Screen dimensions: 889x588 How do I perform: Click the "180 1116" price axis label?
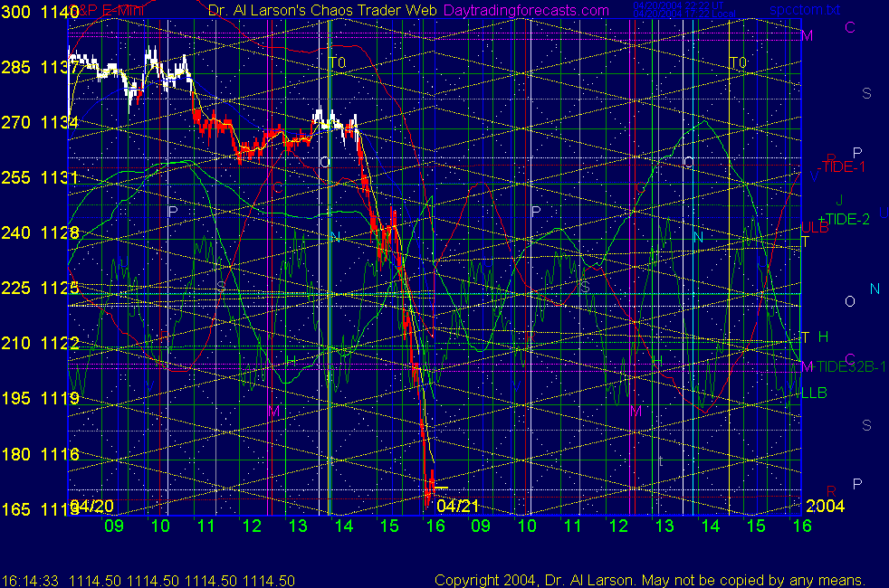click(40, 454)
